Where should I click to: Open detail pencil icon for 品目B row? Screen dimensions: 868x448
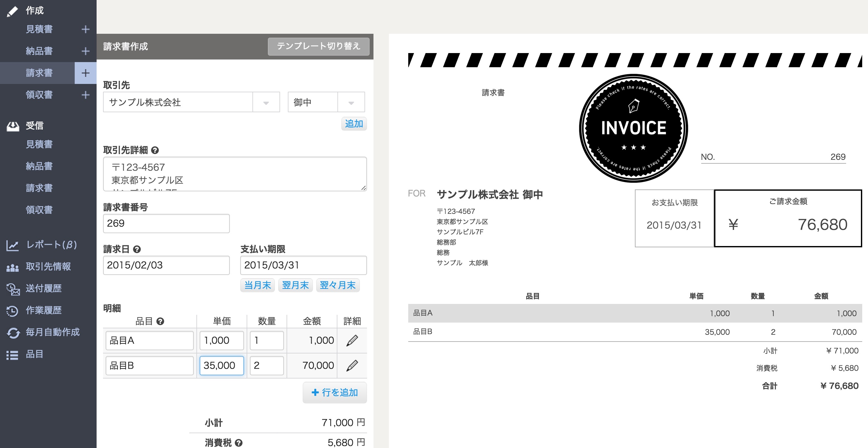(352, 365)
